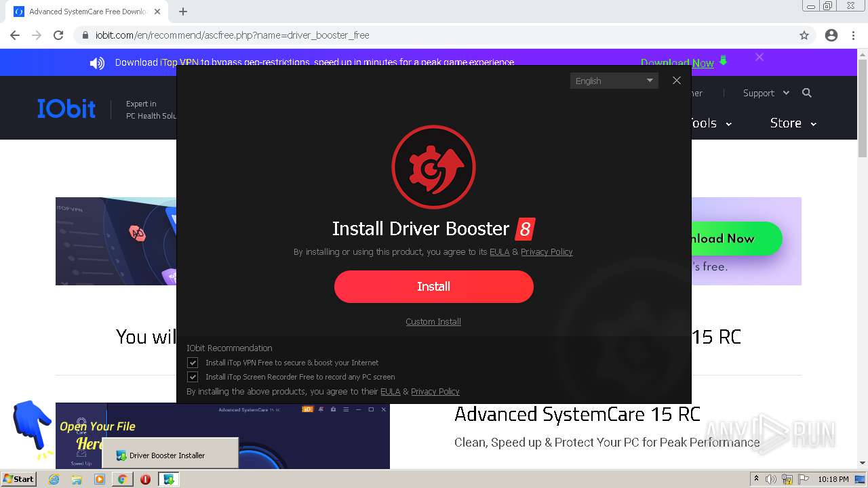Image resolution: width=868 pixels, height=488 pixels.
Task: Open a new browser tab
Action: 183,12
